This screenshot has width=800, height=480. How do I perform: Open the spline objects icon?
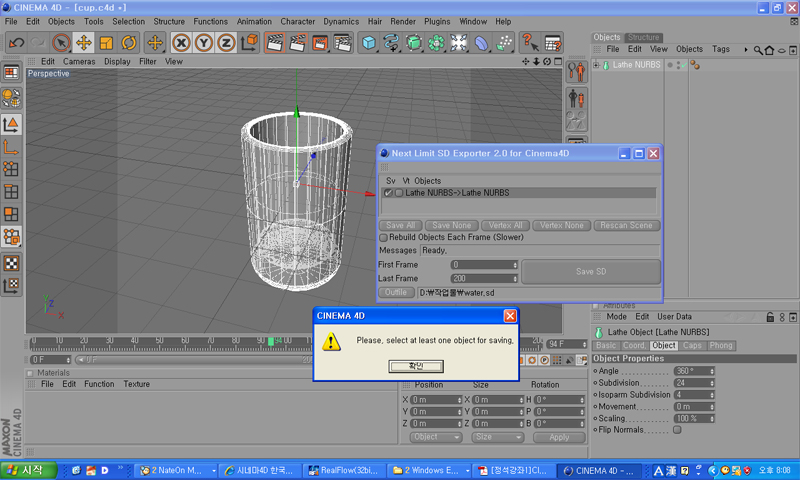click(391, 43)
